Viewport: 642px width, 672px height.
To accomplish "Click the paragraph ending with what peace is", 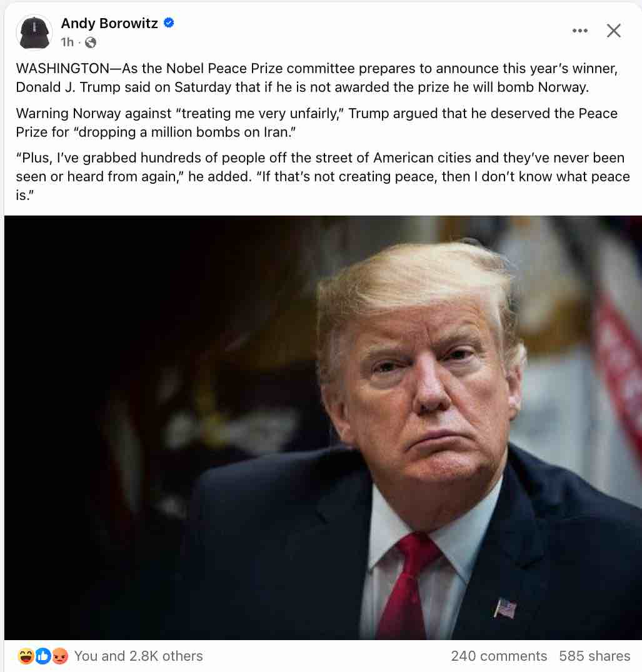I will tap(323, 176).
